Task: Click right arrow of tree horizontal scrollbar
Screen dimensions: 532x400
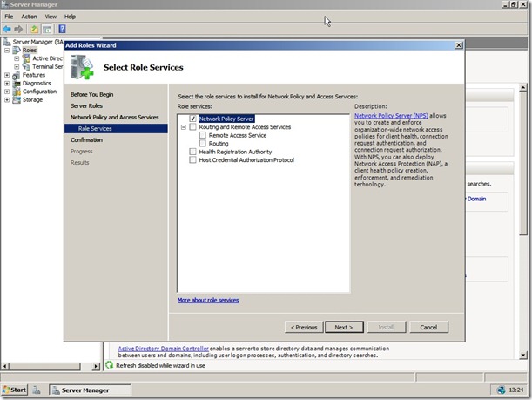Action: pos(96,366)
